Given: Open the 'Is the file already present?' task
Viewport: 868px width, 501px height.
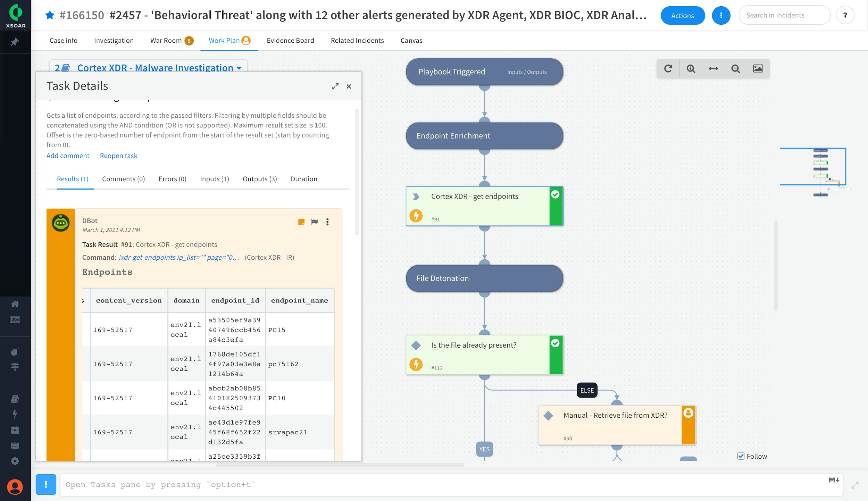Looking at the screenshot, I should tap(484, 355).
